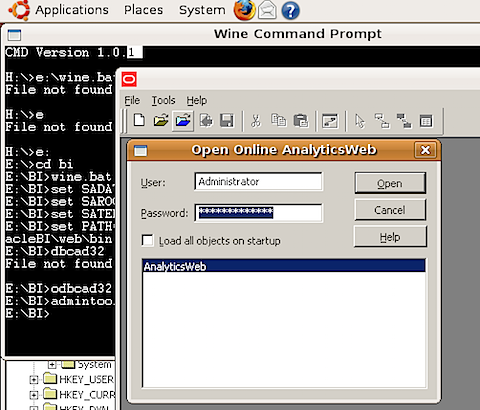Click the complex join toolbar icon
480x410 pixels.
coord(404,121)
